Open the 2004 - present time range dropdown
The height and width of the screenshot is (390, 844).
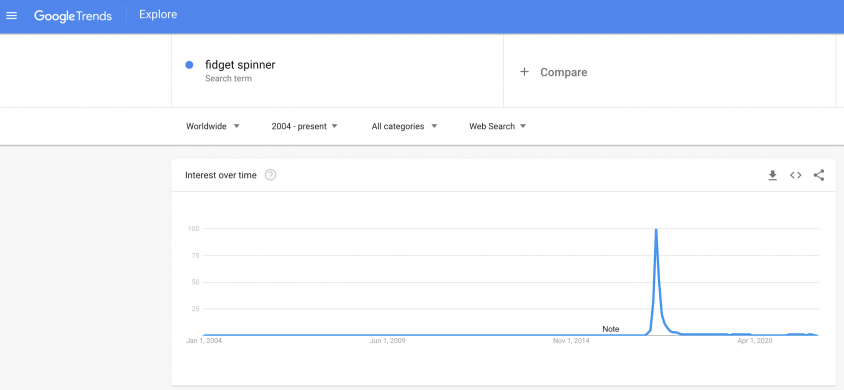(x=305, y=126)
